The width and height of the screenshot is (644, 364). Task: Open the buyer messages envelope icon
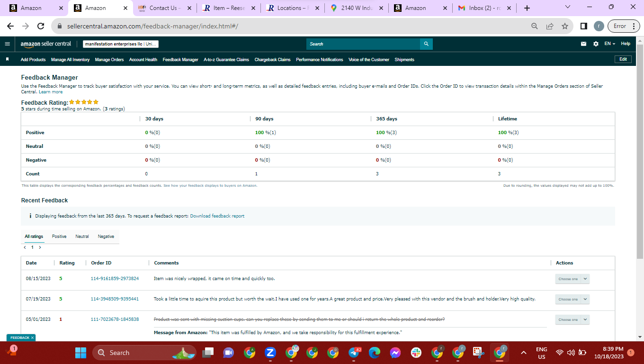583,44
